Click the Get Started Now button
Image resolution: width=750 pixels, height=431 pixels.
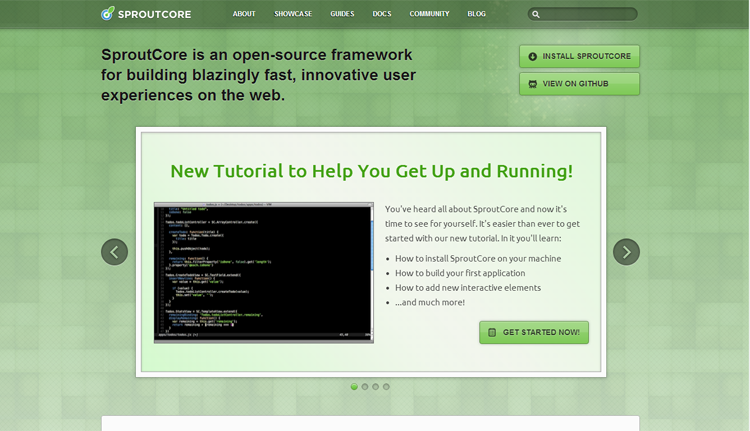pos(534,332)
